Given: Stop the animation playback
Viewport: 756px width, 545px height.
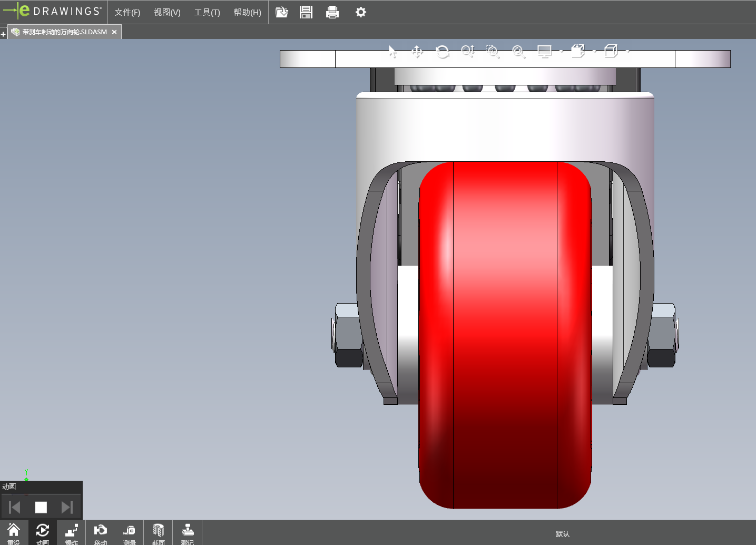Looking at the screenshot, I should (41, 507).
